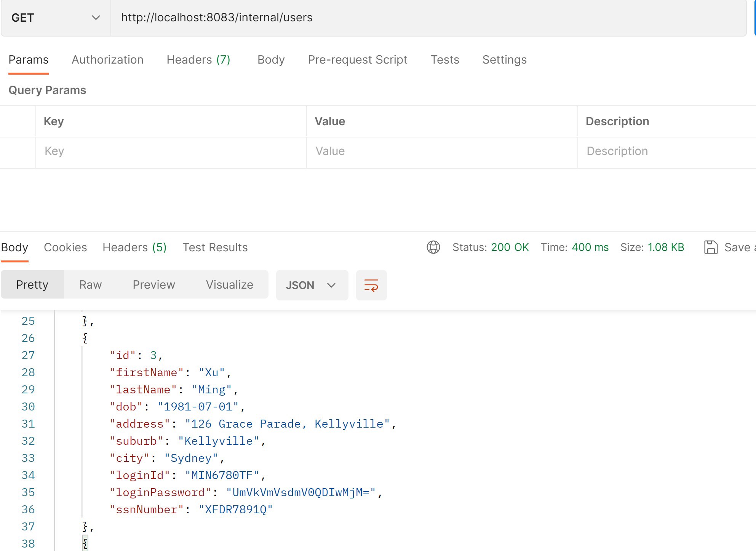Image resolution: width=756 pixels, height=551 pixels.
Task: Expand the JSON format dropdown
Action: 312,285
